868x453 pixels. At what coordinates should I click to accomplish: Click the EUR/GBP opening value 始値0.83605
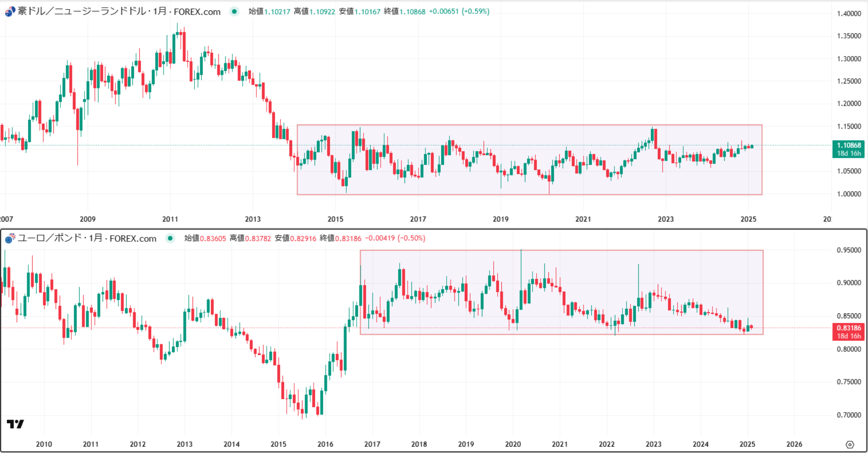(x=205, y=238)
